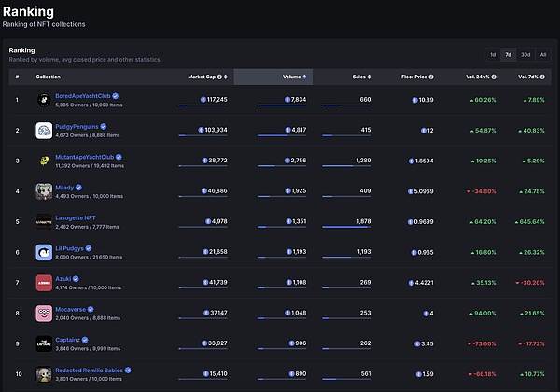Viewport: 560px width, 392px height.
Task: Select the 7d time range tab
Action: pyautogui.click(x=508, y=55)
